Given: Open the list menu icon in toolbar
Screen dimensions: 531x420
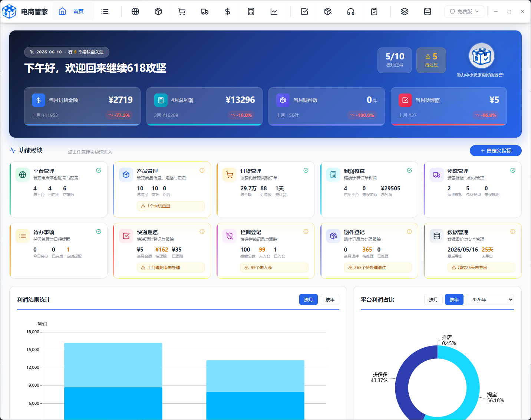Looking at the screenshot, I should tap(105, 12).
